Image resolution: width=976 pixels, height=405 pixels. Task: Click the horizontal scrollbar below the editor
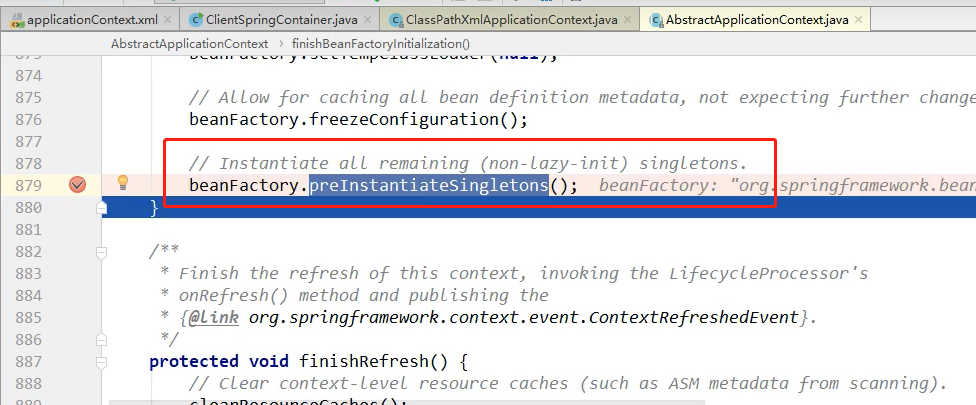click(407, 403)
